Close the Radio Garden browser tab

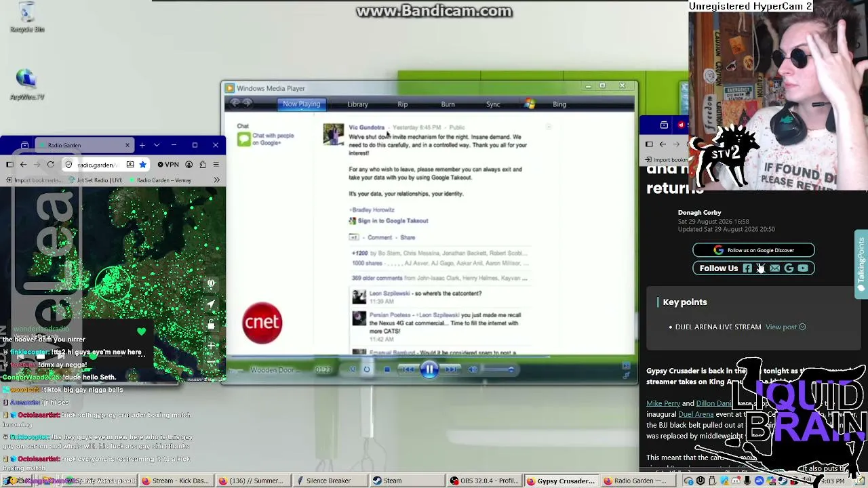127,145
